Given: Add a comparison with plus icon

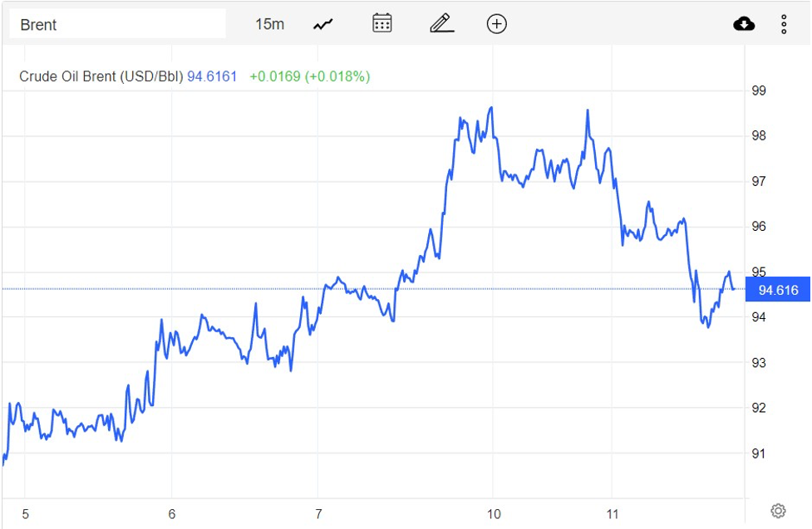Looking at the screenshot, I should [496, 24].
